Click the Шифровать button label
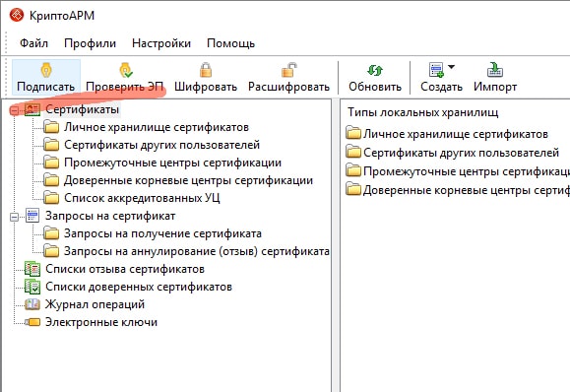Screen dimensions: 570x392 coord(206,87)
